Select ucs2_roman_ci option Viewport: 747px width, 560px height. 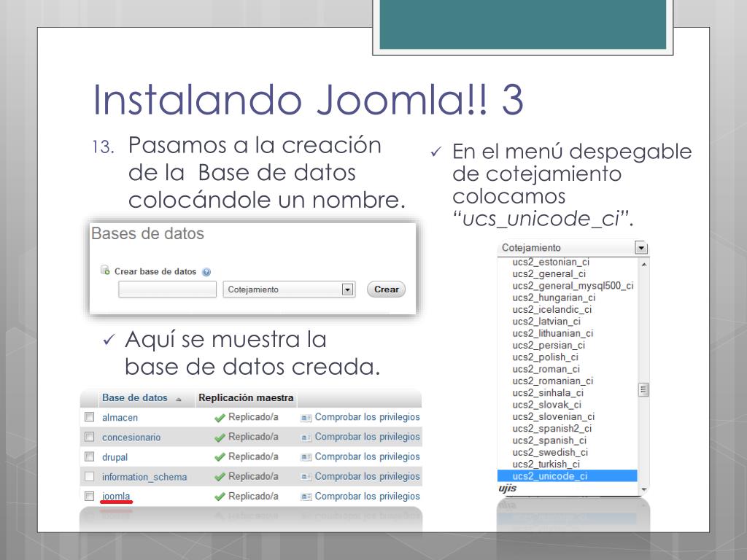(x=546, y=369)
